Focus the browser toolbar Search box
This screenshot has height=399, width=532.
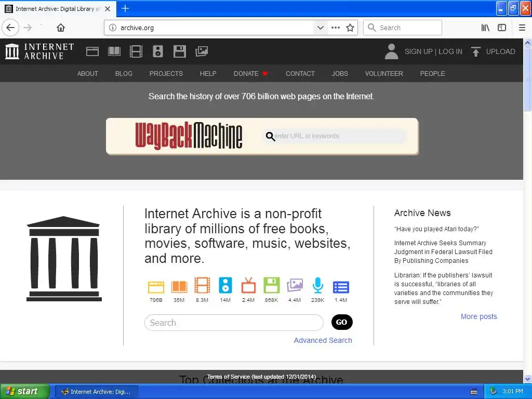[x=403, y=28]
